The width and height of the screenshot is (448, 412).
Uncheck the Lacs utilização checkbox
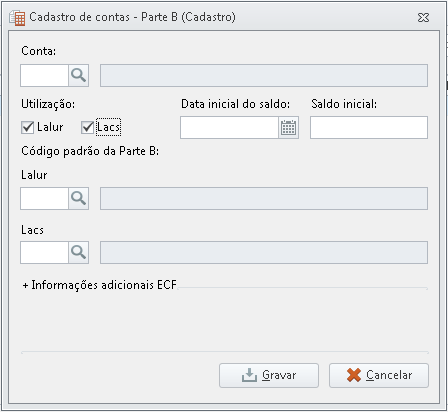[87, 127]
